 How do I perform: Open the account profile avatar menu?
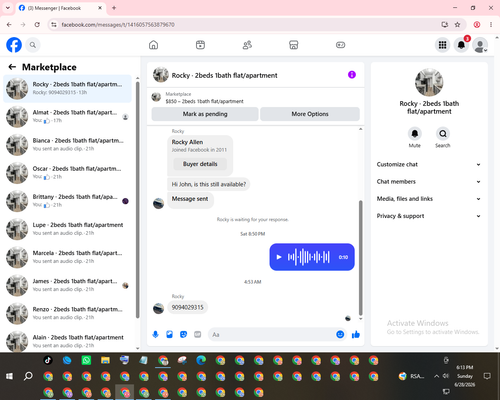480,45
